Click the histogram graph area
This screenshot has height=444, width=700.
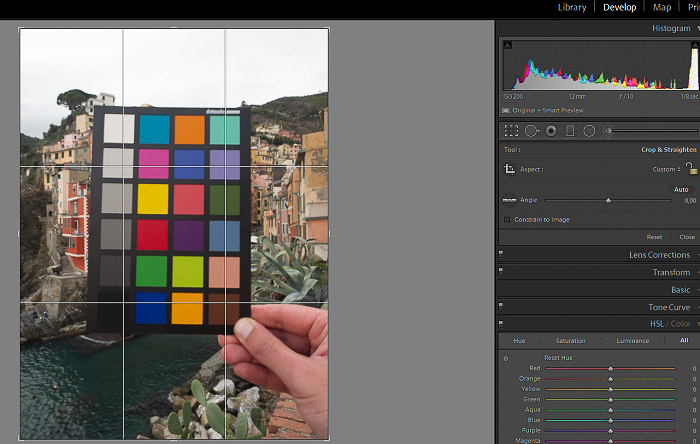[x=601, y=66]
